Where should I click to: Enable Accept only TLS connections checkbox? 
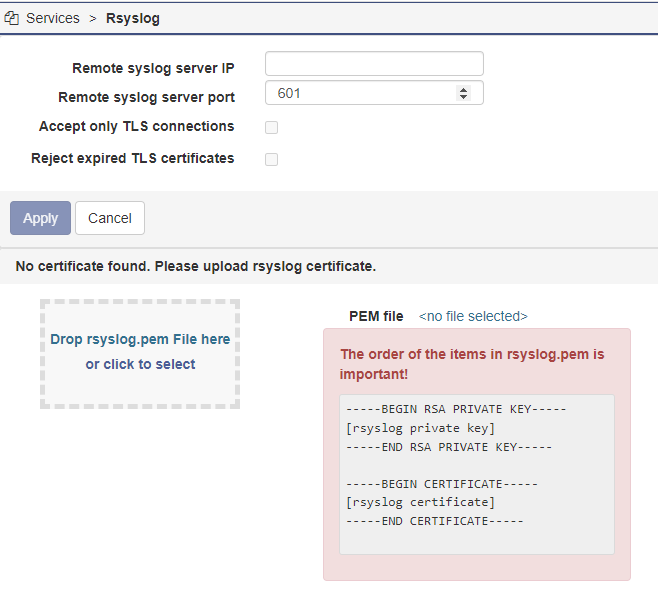tap(271, 127)
